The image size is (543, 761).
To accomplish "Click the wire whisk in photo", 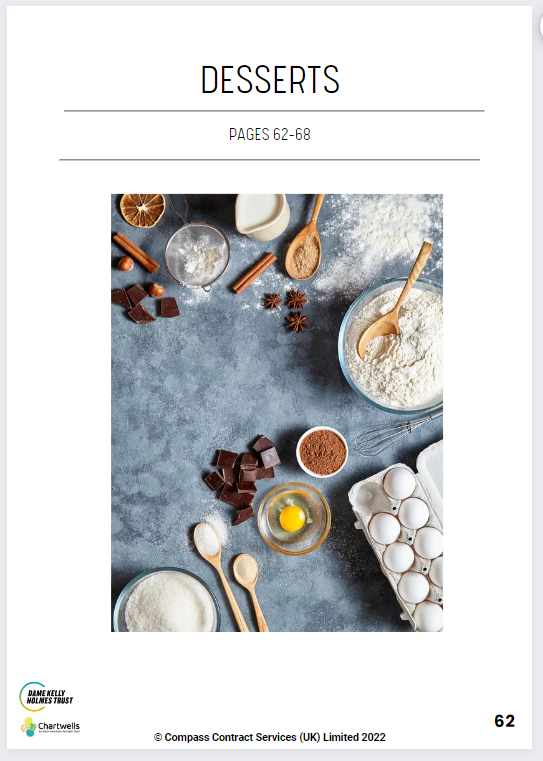I will 398,433.
